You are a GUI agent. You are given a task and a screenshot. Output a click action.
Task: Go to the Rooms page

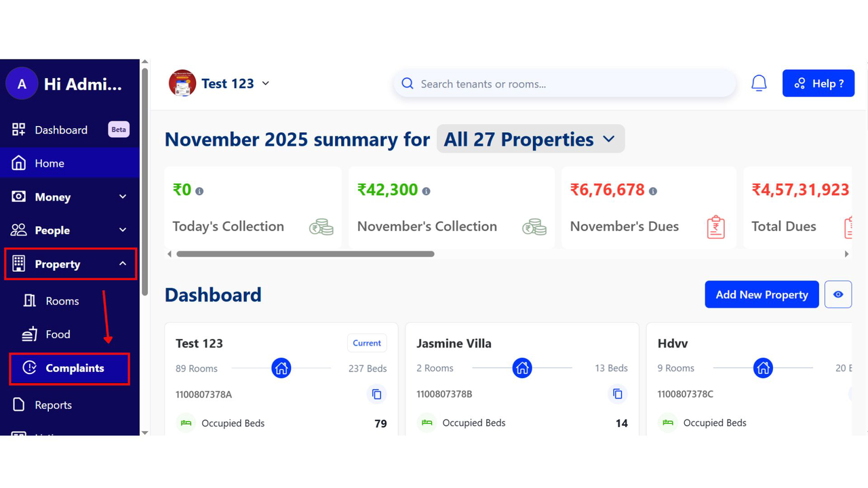click(x=62, y=301)
